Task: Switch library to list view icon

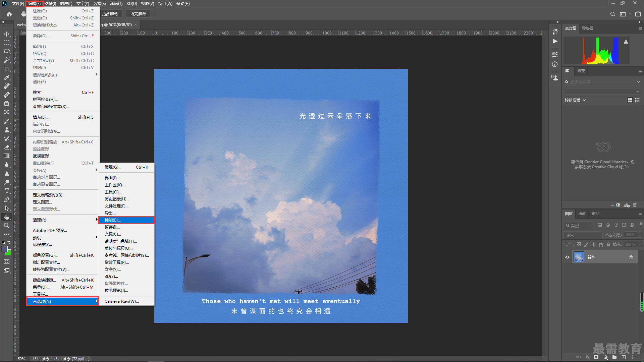Action: click(x=637, y=100)
